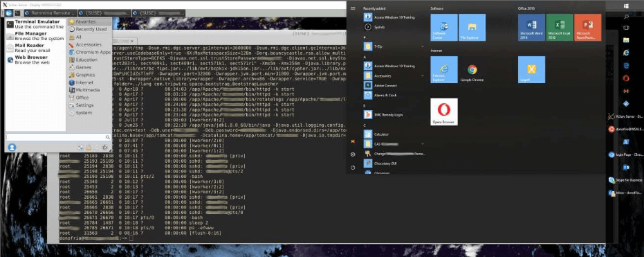Switch to Remmina Remote taskbar window

(x=49, y=13)
